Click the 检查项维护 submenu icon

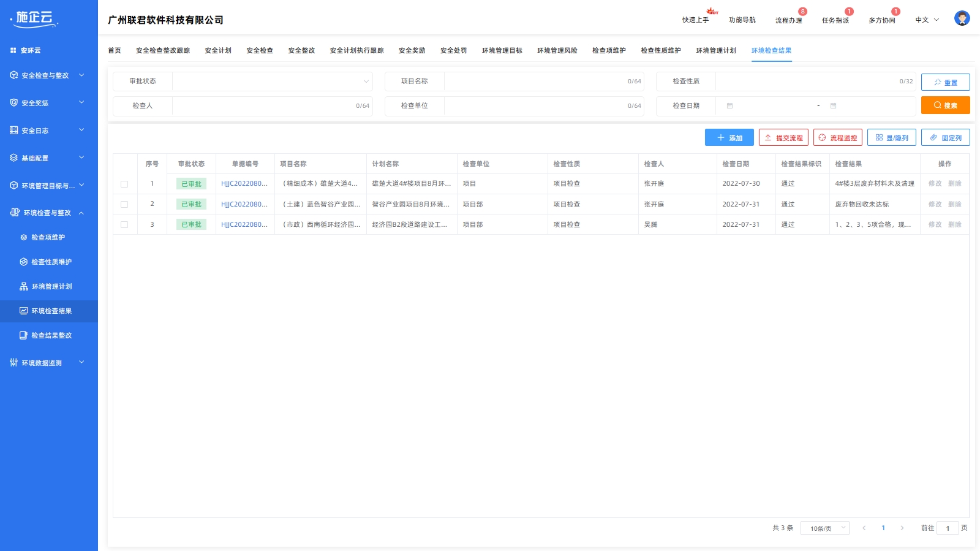tap(24, 237)
